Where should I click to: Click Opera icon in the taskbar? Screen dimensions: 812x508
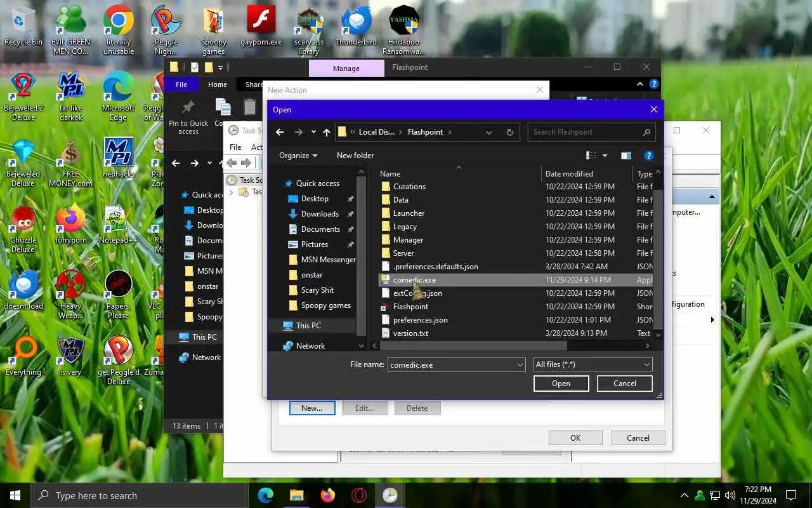pos(359,495)
